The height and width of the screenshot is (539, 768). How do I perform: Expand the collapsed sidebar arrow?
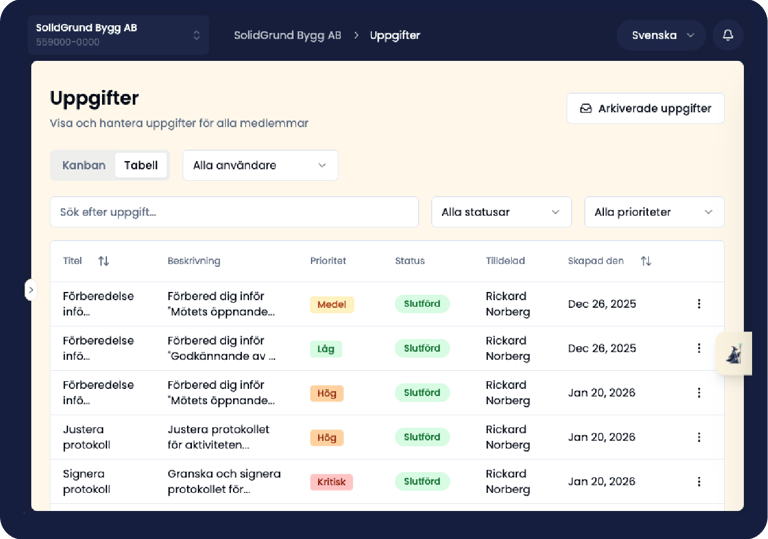(30, 290)
